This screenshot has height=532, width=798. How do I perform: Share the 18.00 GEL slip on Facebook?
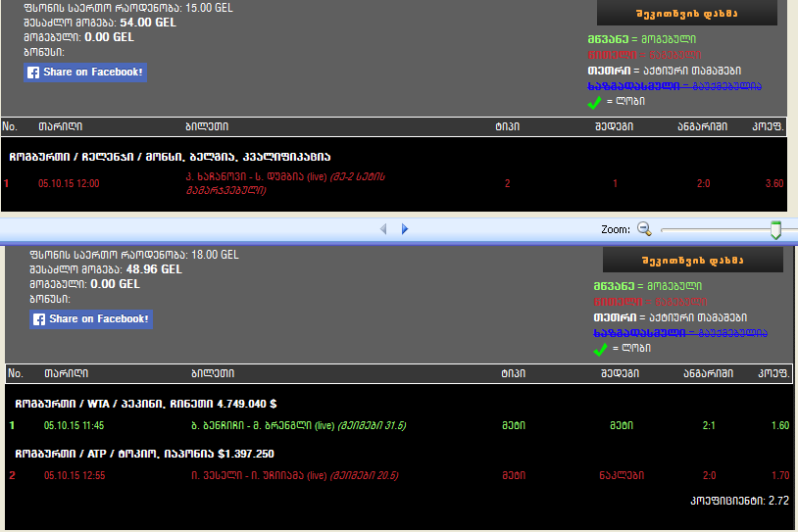(91, 319)
